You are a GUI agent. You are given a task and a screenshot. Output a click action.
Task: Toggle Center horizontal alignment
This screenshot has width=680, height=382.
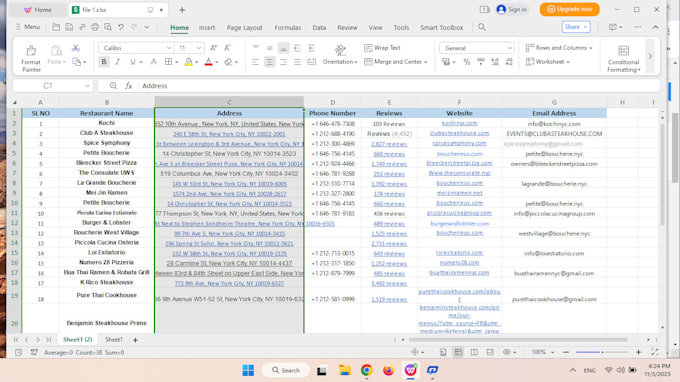269,62
